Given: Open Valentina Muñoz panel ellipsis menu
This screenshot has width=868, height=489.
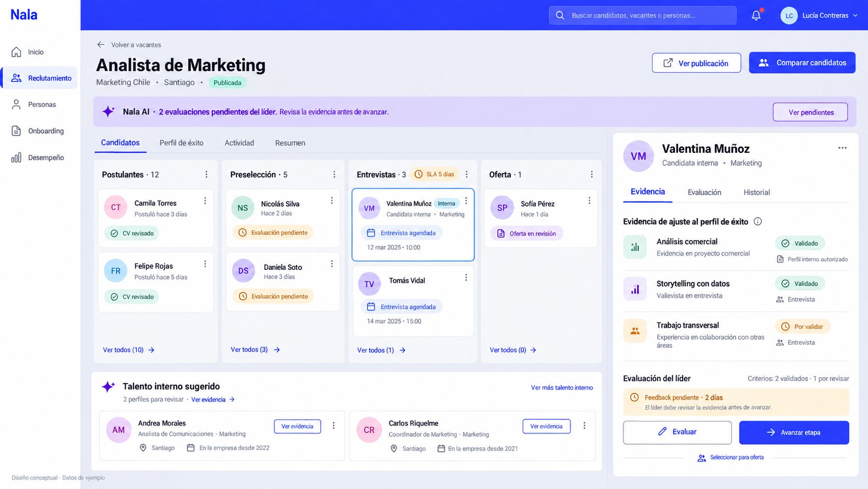Looking at the screenshot, I should click(x=842, y=148).
